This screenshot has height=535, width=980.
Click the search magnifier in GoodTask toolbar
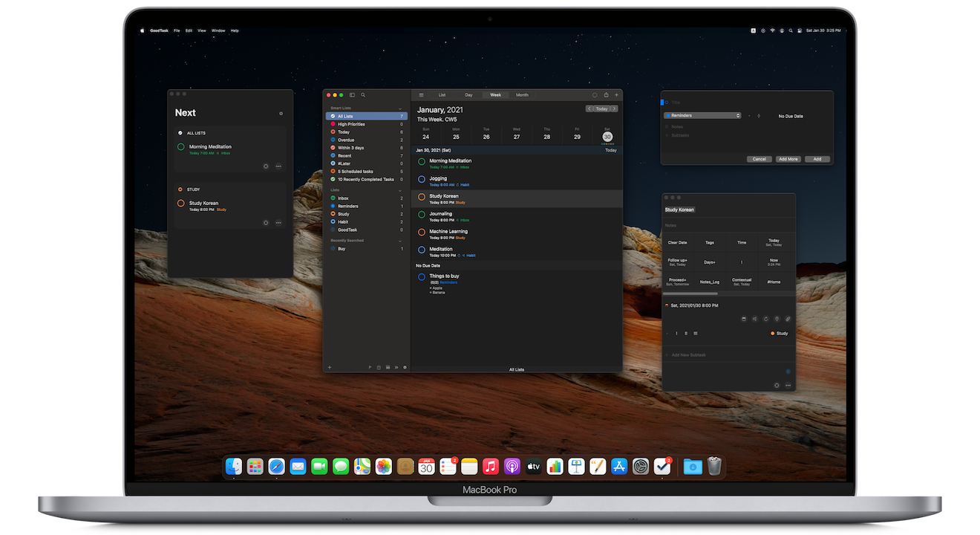pyautogui.click(x=362, y=95)
